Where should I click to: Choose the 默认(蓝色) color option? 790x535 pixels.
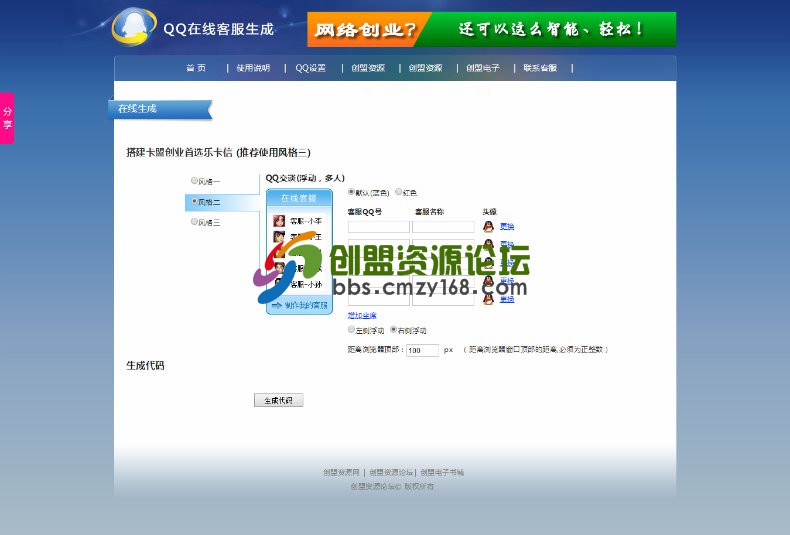click(x=351, y=192)
